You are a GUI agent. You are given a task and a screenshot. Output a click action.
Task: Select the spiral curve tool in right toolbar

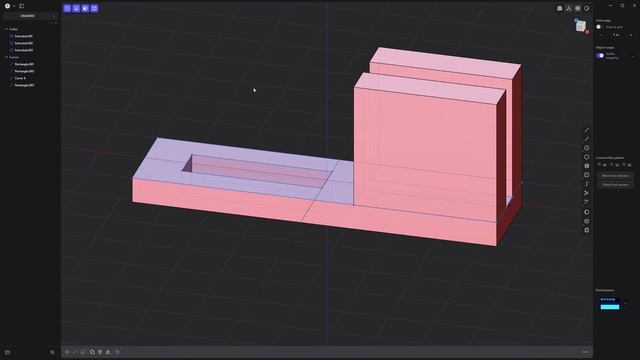click(x=587, y=184)
